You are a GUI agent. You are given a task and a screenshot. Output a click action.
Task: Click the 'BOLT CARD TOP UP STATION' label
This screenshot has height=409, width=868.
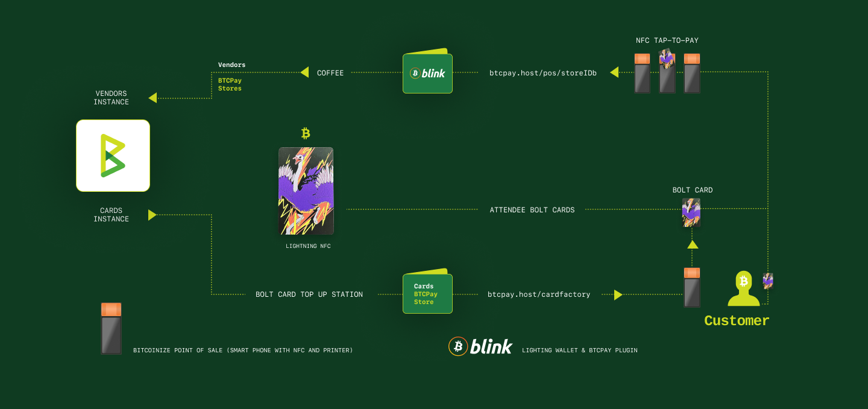pos(309,294)
